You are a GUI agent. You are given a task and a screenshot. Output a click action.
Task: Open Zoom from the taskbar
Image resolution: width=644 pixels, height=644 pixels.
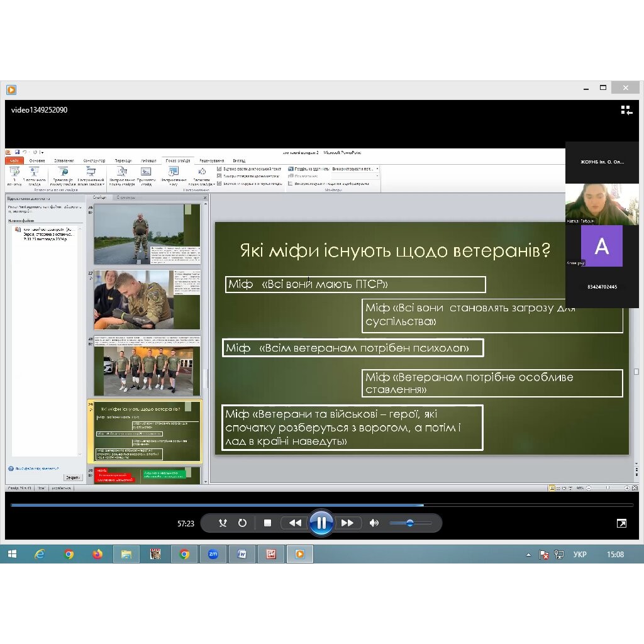[x=213, y=554]
